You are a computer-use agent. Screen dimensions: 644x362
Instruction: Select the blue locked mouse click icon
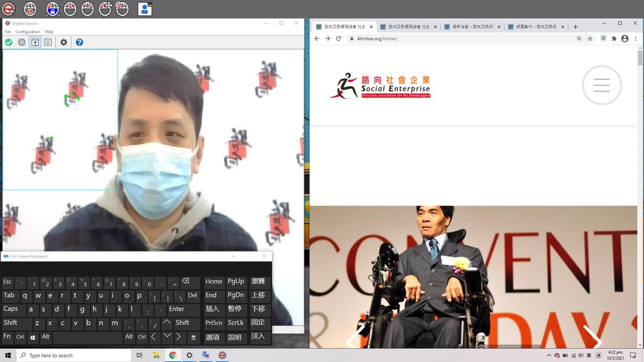coord(52,9)
